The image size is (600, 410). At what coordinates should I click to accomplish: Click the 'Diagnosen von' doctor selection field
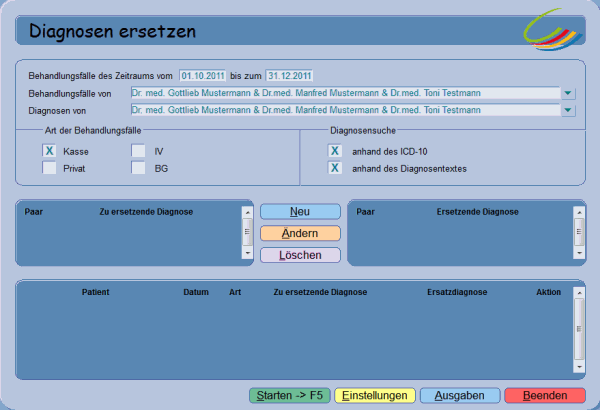[x=346, y=110]
